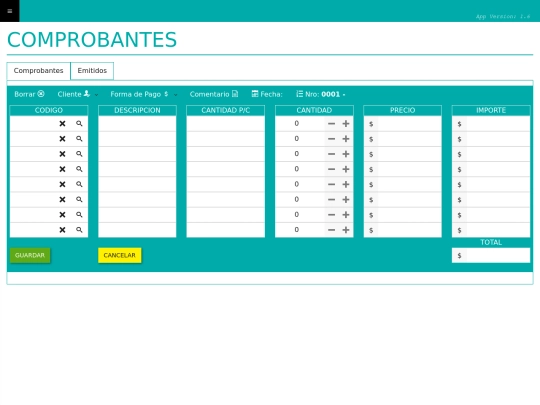
Task: Search product code in the seventh row
Action: pyautogui.click(x=79, y=215)
